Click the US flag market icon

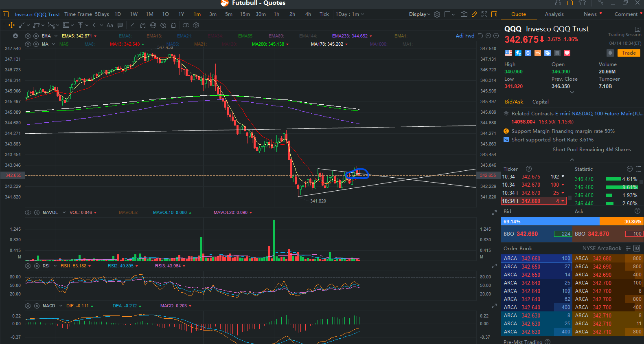pos(508,53)
